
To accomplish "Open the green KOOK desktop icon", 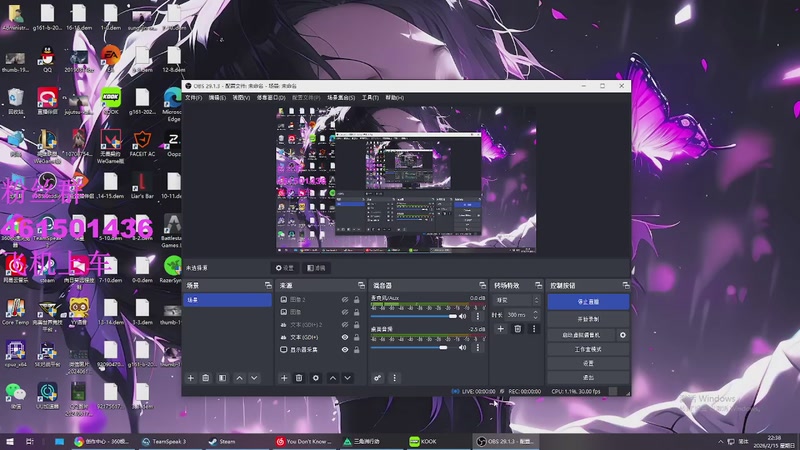I will tap(111, 101).
